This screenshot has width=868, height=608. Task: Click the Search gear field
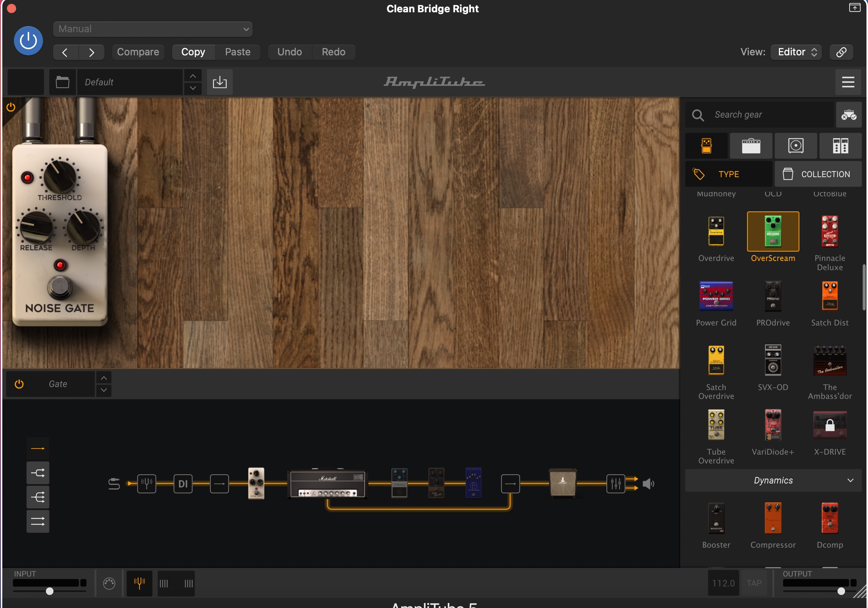click(x=760, y=115)
